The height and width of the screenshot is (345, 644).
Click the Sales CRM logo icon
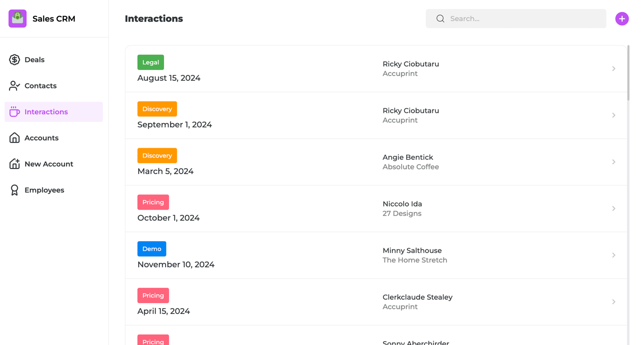pos(17,18)
